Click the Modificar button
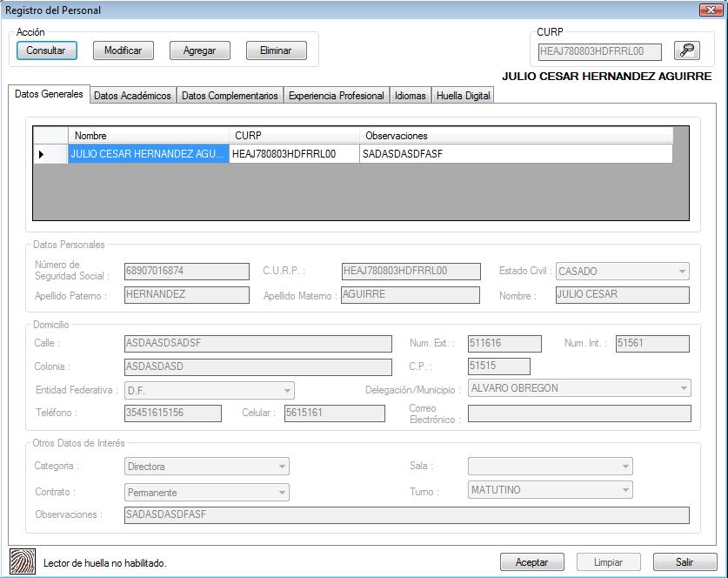This screenshot has width=728, height=578. [123, 50]
